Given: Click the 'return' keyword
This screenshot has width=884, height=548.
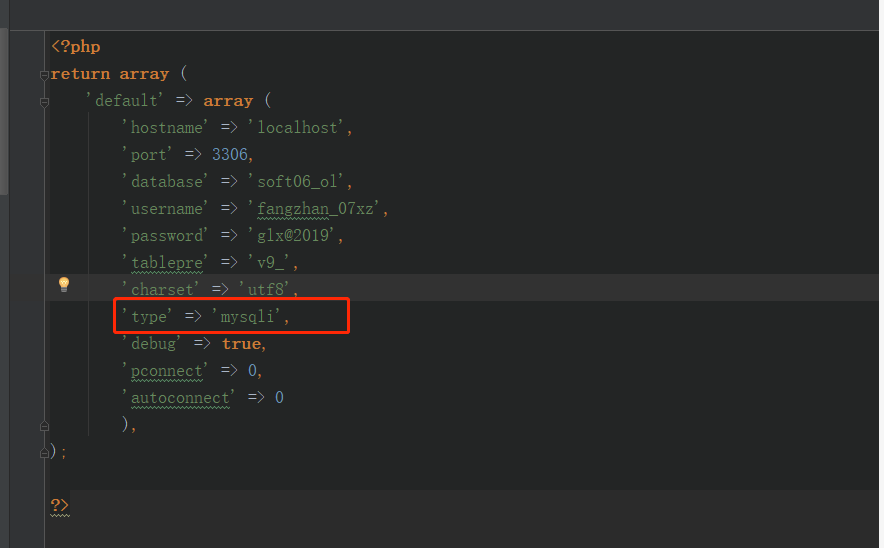Looking at the screenshot, I should [80, 74].
